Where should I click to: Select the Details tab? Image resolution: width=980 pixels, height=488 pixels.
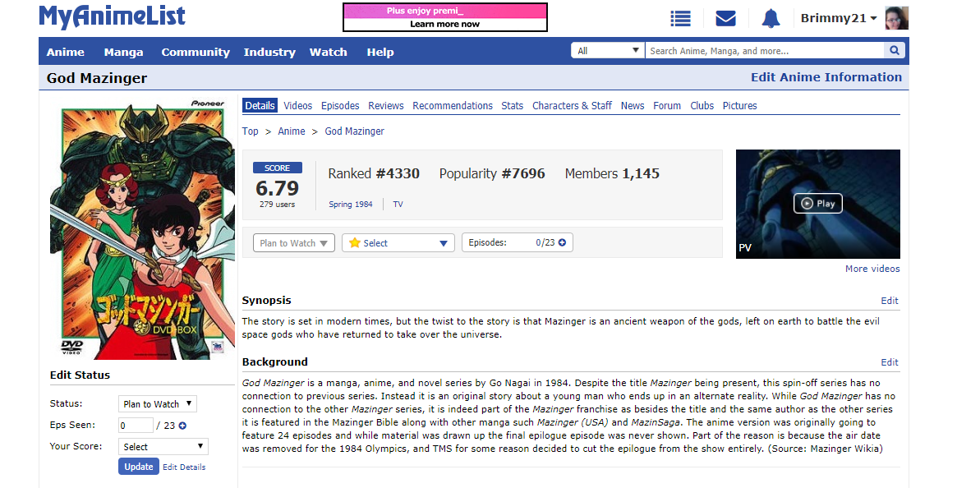coord(260,106)
